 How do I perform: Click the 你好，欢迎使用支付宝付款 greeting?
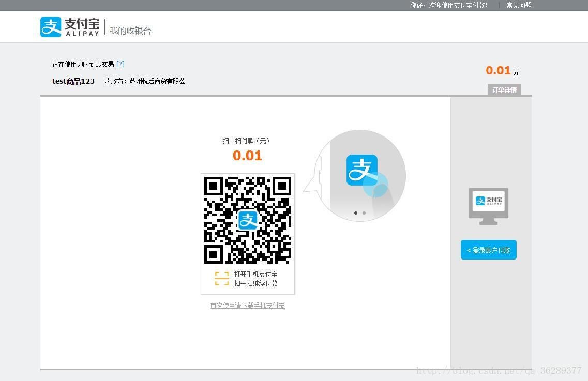pyautogui.click(x=449, y=5)
